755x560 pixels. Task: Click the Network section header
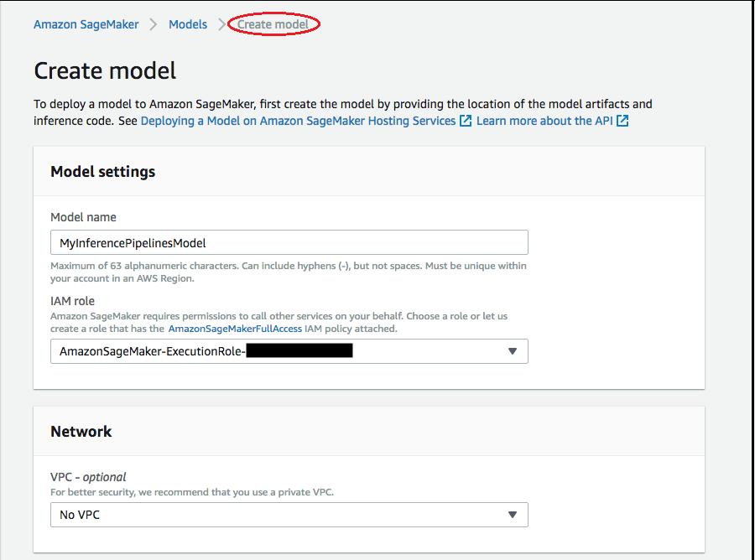click(x=81, y=431)
